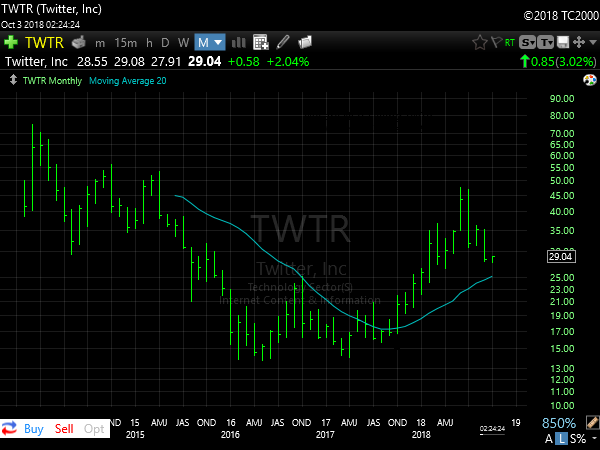
Task: Click the 29.04 price tag on scale
Action: (x=561, y=256)
